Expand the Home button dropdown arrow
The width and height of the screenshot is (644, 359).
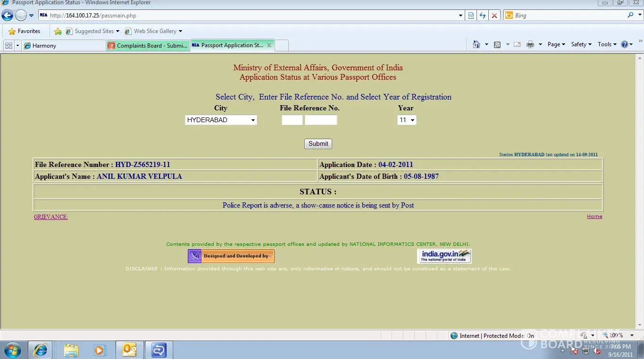[x=486, y=44]
